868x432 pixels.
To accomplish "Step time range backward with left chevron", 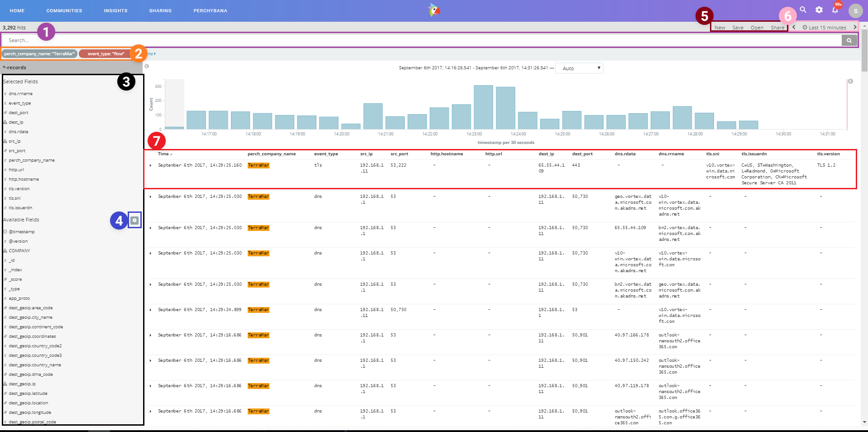I will pyautogui.click(x=794, y=27).
